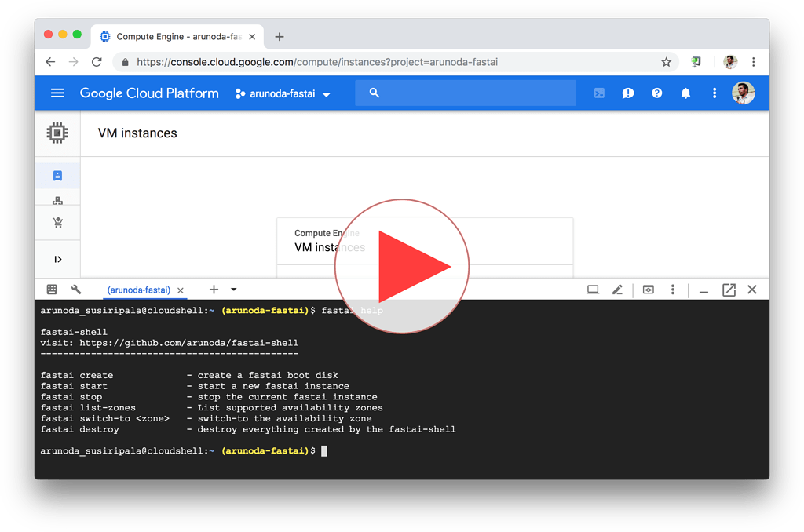
Task: Open the Marketplace cart icon in sidebar
Action: (57, 222)
